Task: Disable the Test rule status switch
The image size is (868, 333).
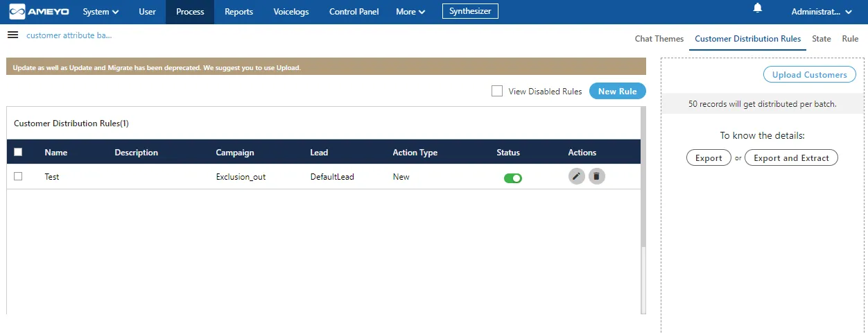Action: pyautogui.click(x=513, y=178)
